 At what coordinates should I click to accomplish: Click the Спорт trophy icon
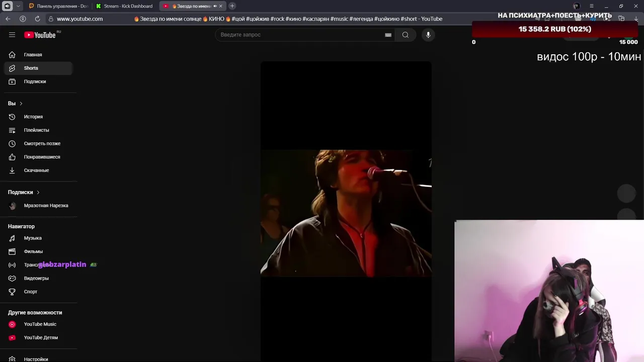pyautogui.click(x=12, y=292)
